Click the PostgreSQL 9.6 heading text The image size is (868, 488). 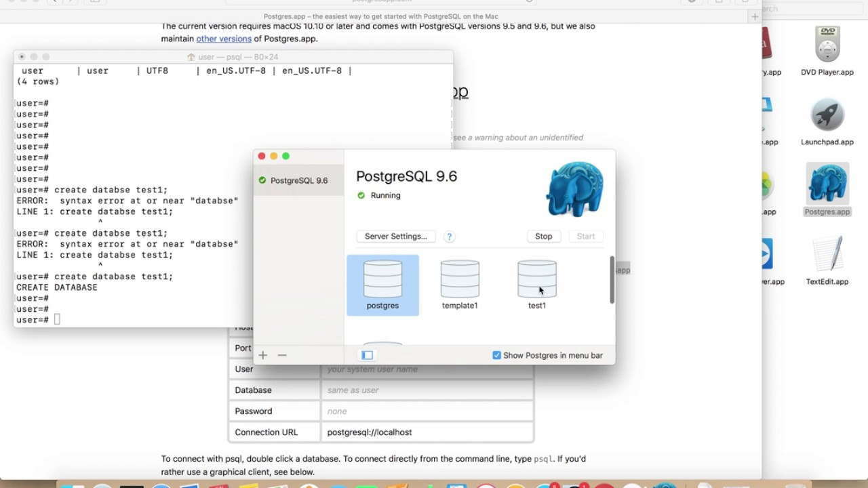(x=407, y=176)
